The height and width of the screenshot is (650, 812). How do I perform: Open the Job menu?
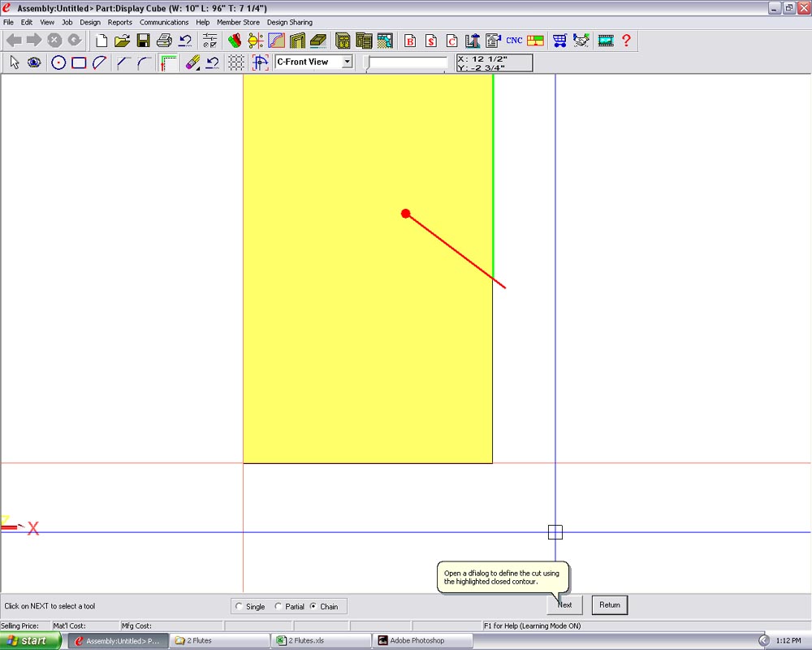(x=67, y=22)
